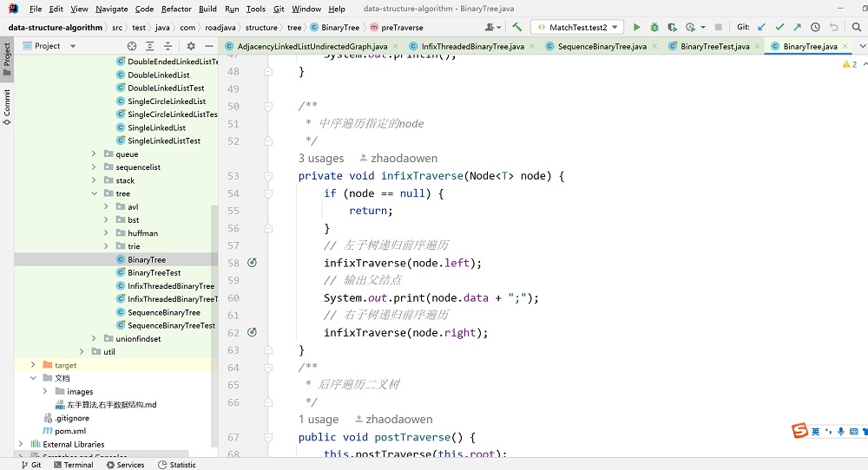868x470 pixels.
Task: Open the user account icon dropdown
Action: pos(493,27)
